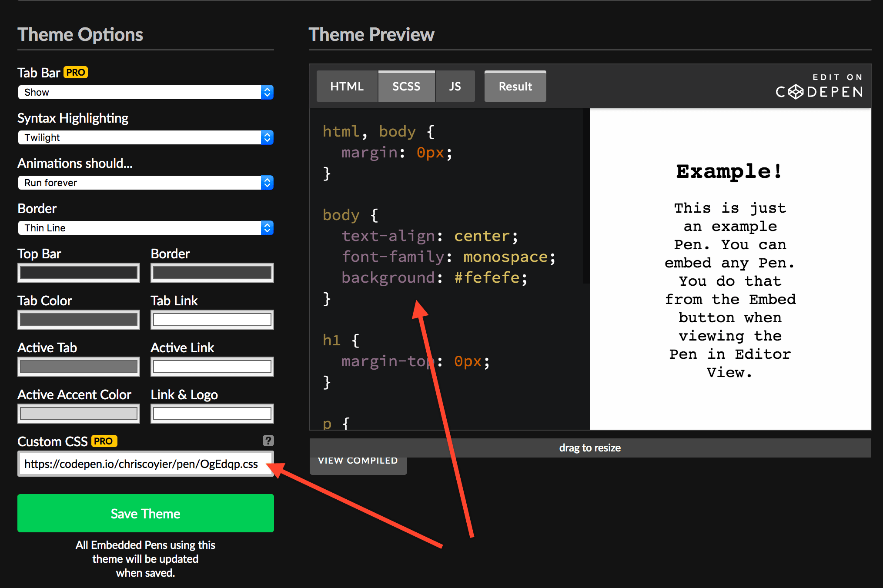
Task: Pick the Active Tab color swatch
Action: (79, 367)
